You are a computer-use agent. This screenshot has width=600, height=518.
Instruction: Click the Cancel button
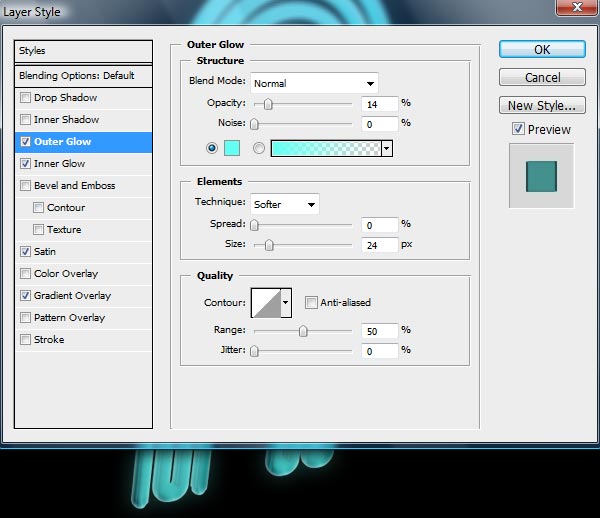[542, 77]
